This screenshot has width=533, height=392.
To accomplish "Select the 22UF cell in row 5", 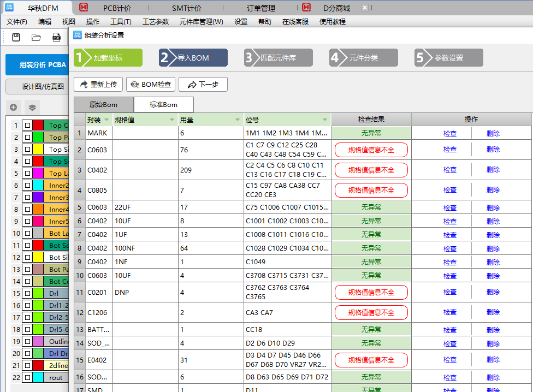I will click(x=145, y=207).
